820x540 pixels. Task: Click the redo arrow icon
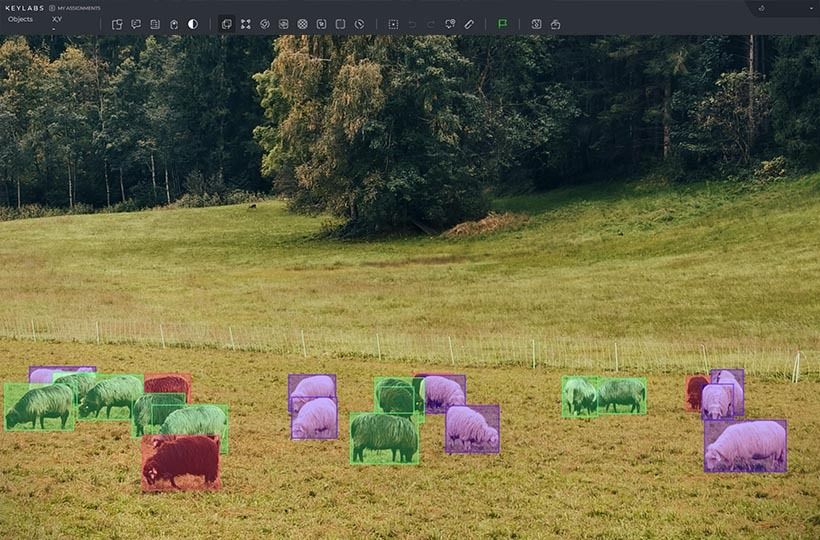431,24
